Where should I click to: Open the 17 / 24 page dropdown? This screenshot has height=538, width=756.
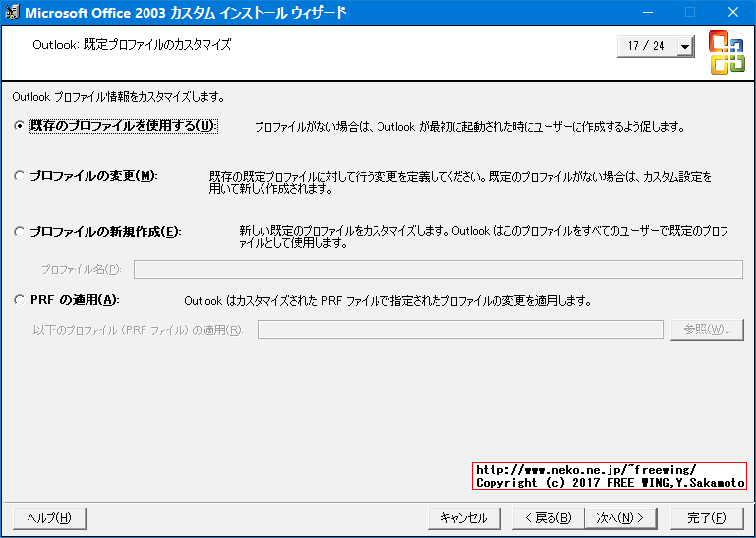[684, 47]
